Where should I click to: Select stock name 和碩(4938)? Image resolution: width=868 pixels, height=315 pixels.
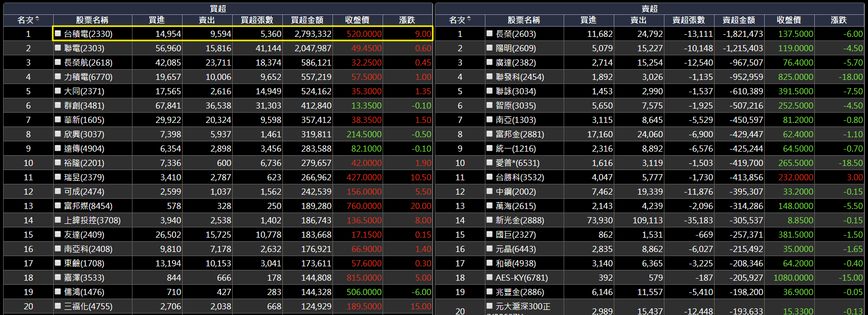pos(516,263)
